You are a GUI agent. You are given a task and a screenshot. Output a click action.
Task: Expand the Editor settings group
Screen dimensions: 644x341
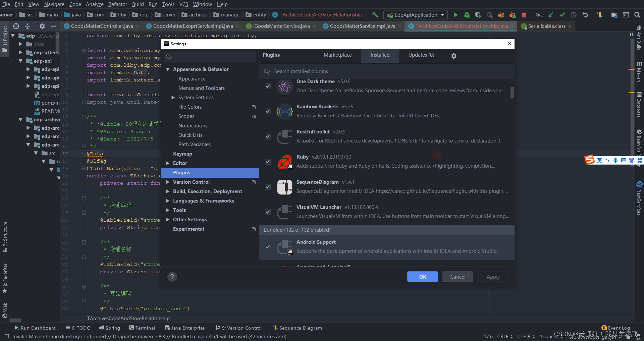168,163
